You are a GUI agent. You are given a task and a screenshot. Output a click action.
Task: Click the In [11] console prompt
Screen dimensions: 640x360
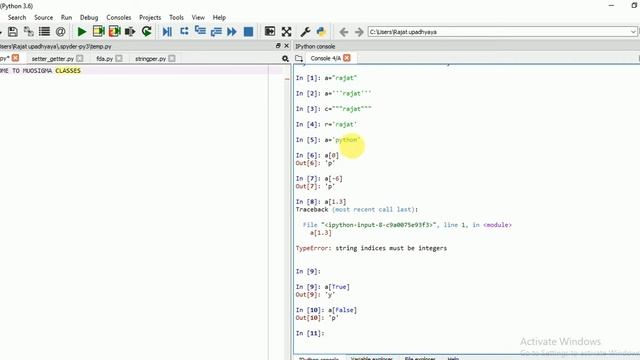310,333
